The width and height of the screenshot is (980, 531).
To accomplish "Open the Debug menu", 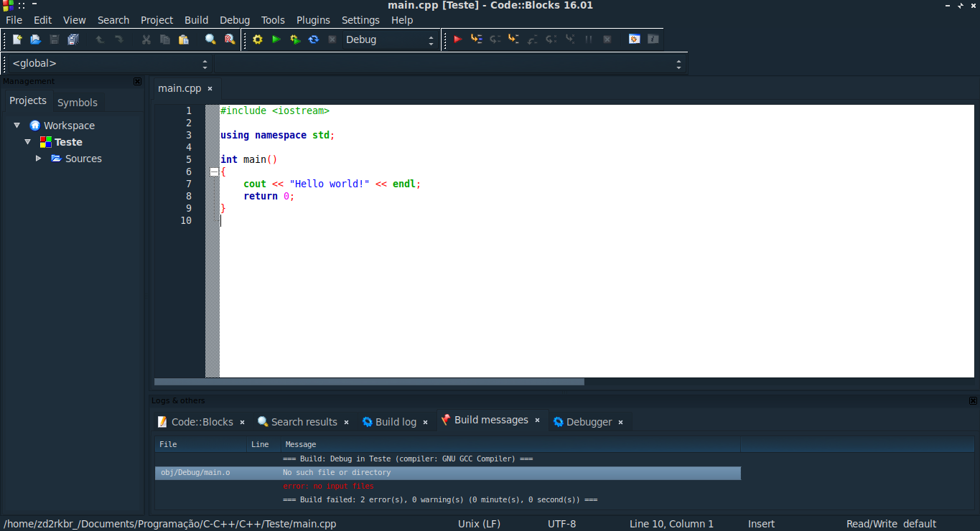I will (x=235, y=20).
